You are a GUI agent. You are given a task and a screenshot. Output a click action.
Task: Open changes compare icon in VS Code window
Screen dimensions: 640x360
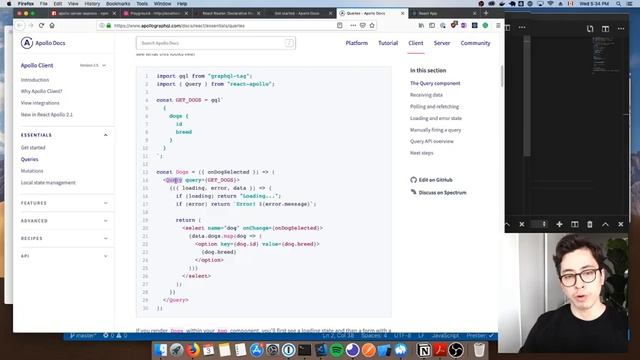click(x=590, y=29)
